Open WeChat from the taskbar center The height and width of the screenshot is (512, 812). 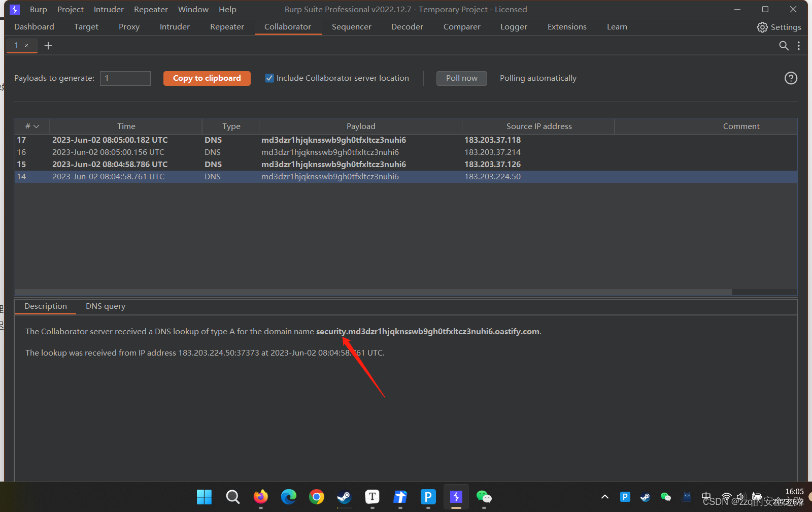[x=484, y=497]
